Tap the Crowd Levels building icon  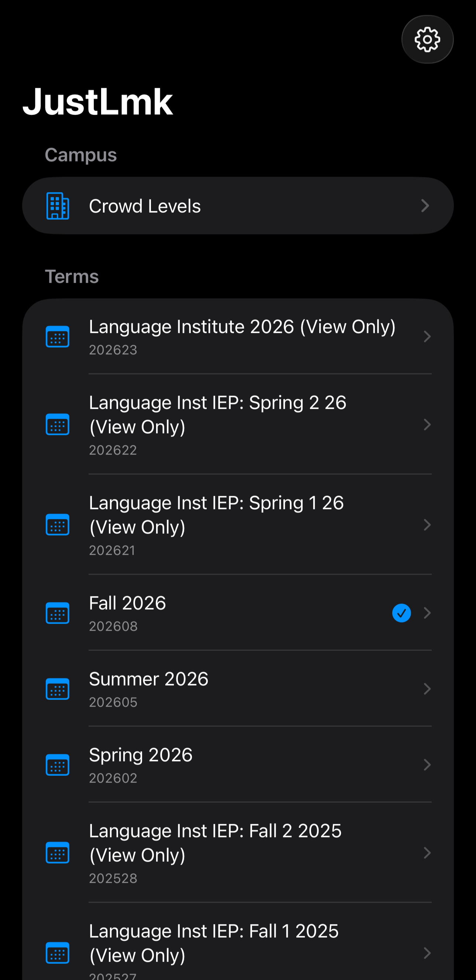pos(58,206)
